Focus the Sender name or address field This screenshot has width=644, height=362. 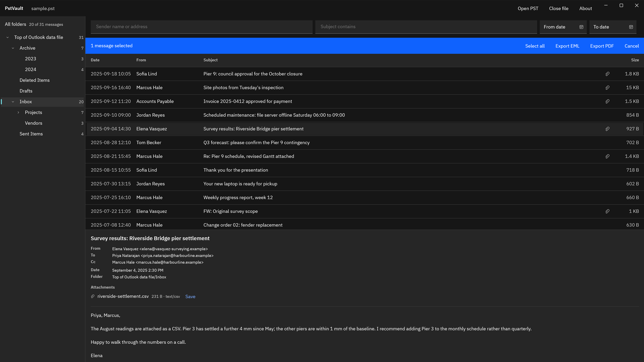click(202, 27)
